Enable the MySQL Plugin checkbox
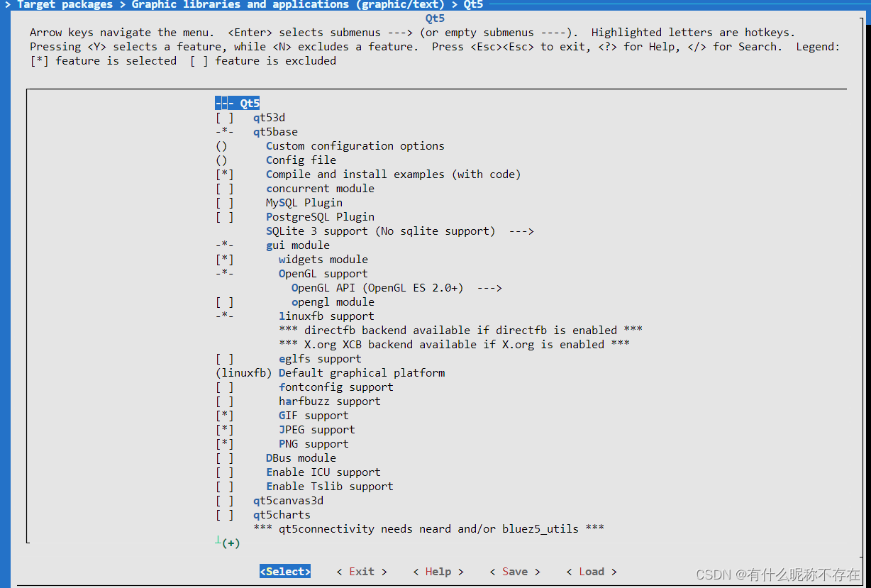 pos(224,203)
